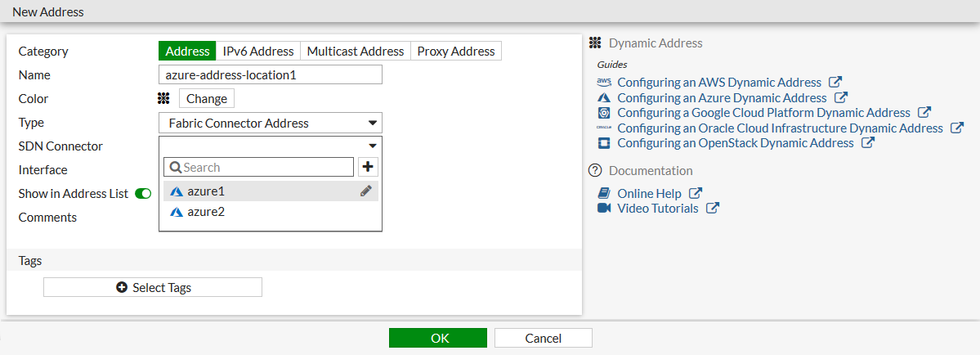Collapse the SDN Connector dropdown arrow
This screenshot has height=355, width=980.
(x=373, y=146)
